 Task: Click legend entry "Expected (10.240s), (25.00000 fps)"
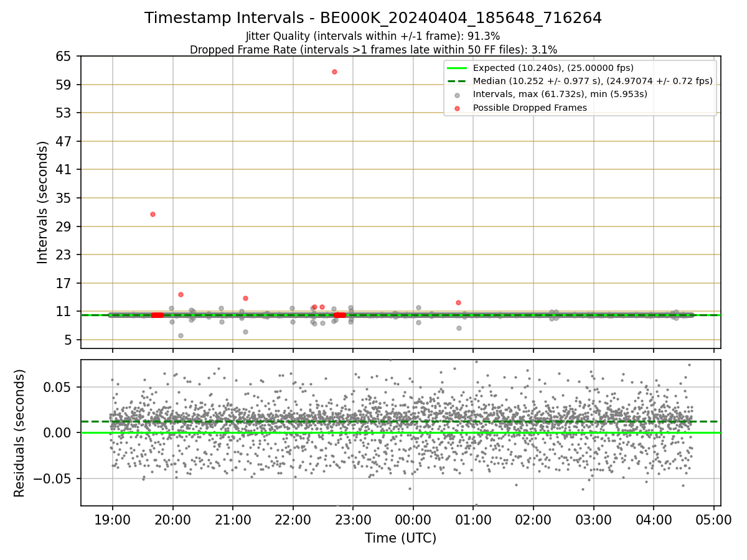pyautogui.click(x=553, y=68)
